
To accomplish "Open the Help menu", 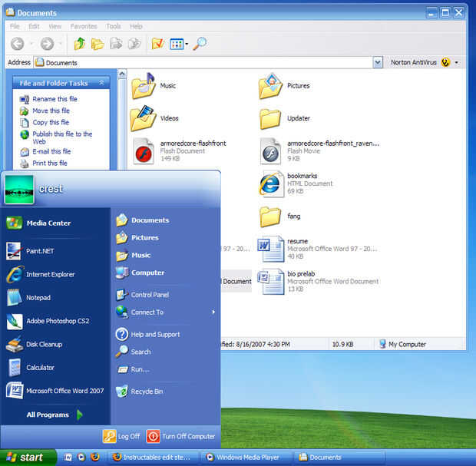I will (x=136, y=26).
